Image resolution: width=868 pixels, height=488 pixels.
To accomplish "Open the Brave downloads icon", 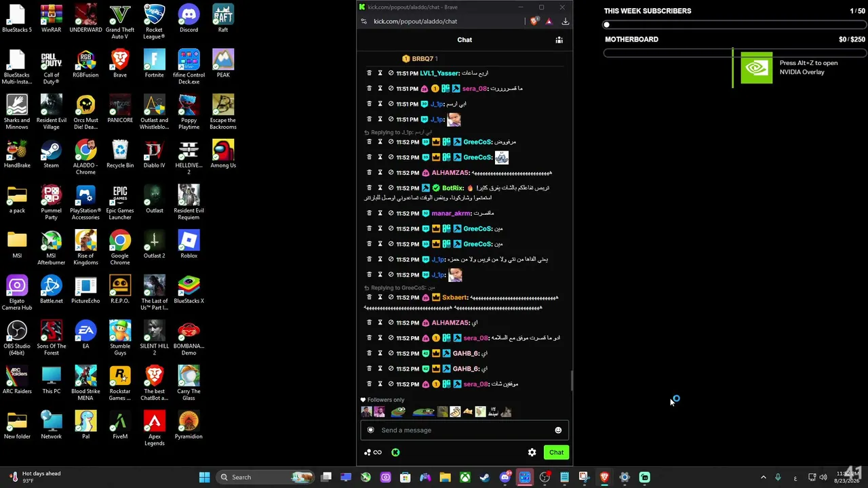I will pos(565,22).
